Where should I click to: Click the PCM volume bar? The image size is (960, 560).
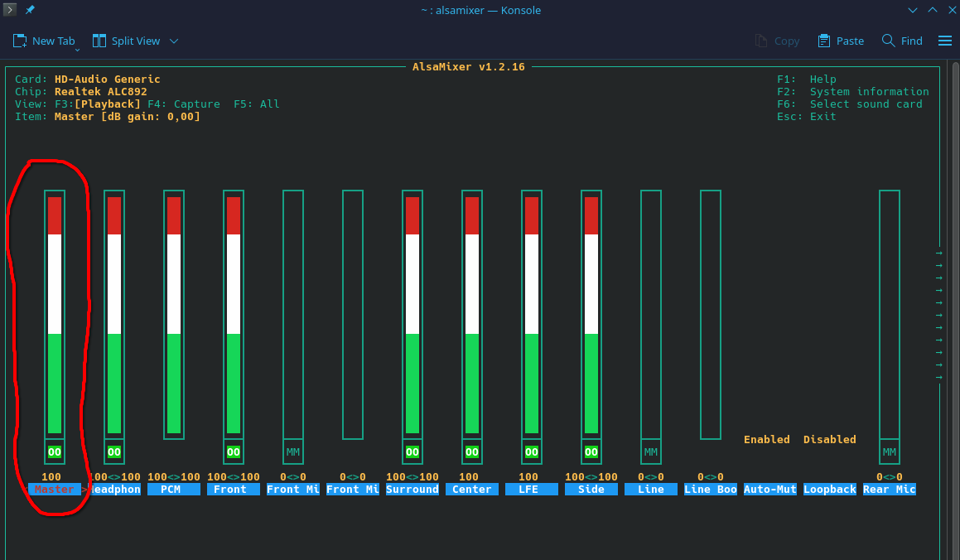pyautogui.click(x=174, y=315)
